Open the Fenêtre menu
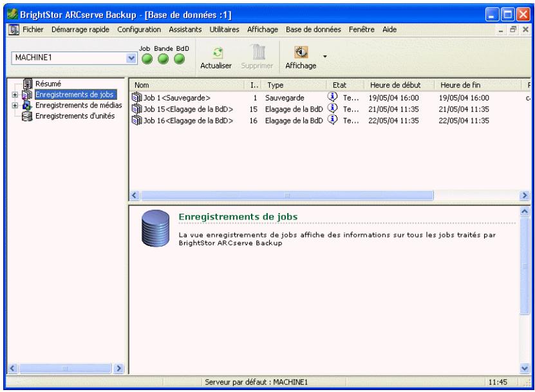 (x=362, y=30)
